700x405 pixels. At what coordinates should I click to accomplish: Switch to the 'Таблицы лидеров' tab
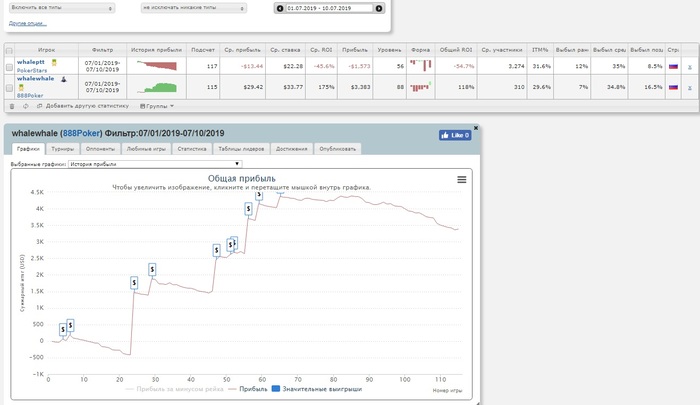pyautogui.click(x=241, y=149)
